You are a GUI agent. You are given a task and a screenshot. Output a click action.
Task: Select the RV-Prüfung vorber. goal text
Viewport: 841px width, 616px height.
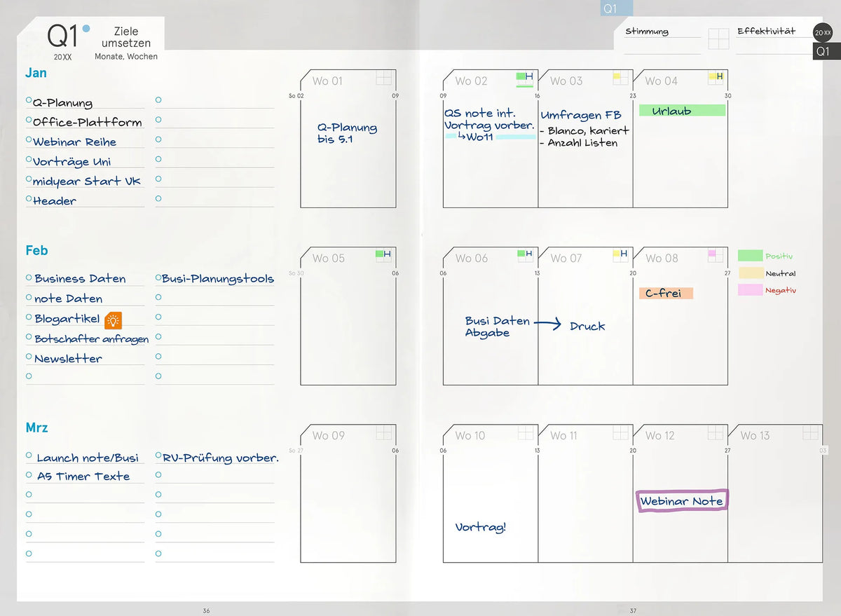point(221,458)
